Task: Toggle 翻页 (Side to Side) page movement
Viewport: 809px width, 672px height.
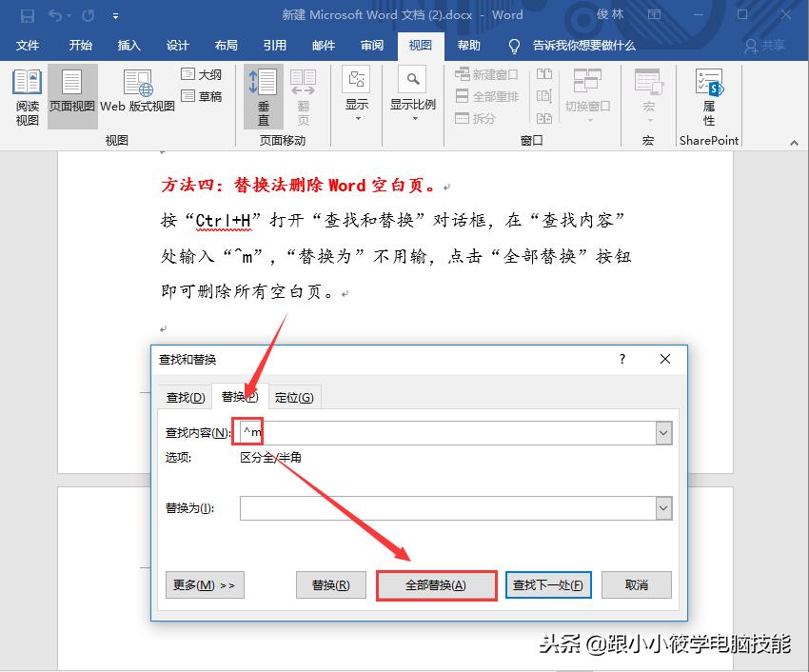Action: tap(303, 95)
